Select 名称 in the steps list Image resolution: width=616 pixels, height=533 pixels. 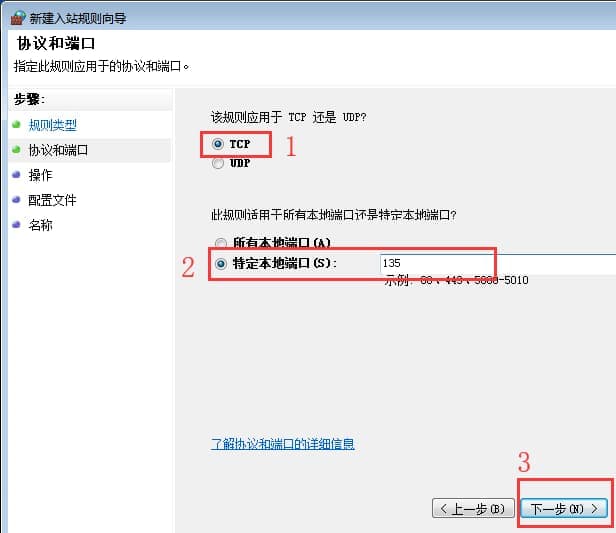[41, 225]
